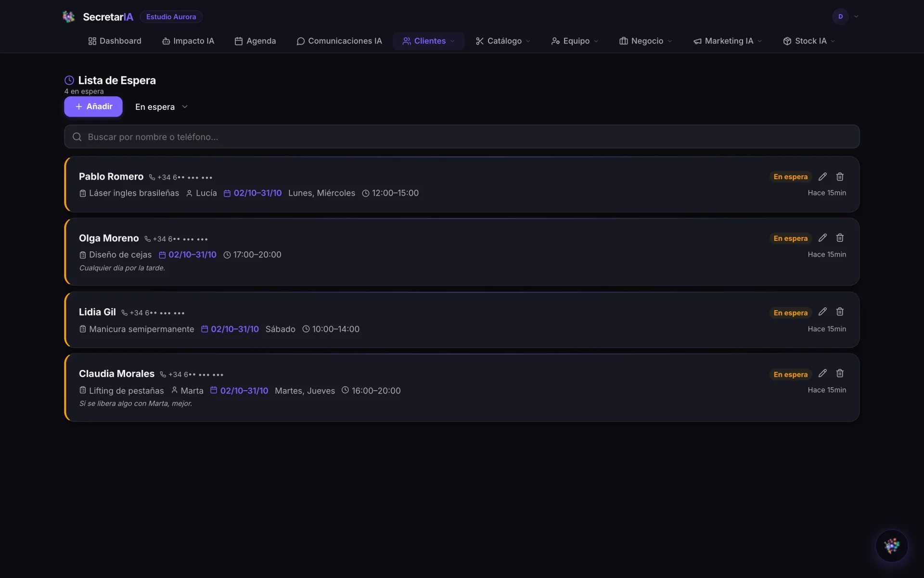Delete Claudia Morales' waitlist entry

click(840, 374)
